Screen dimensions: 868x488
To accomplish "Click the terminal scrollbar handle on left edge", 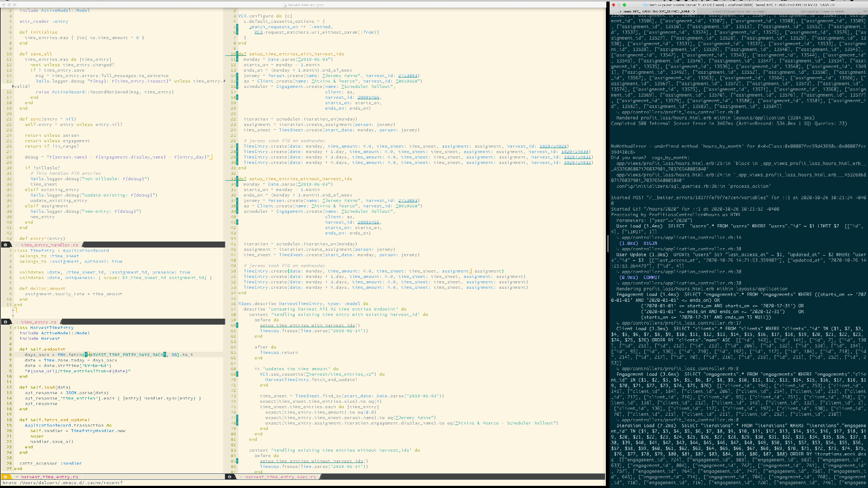I will point(608,244).
